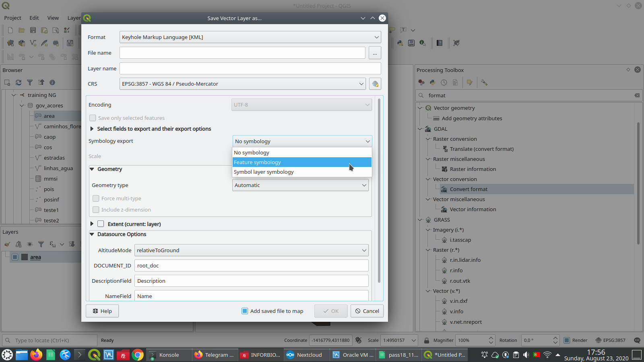The width and height of the screenshot is (644, 362).
Task: Open the AltitudeMode dropdown
Action: pyautogui.click(x=252, y=250)
